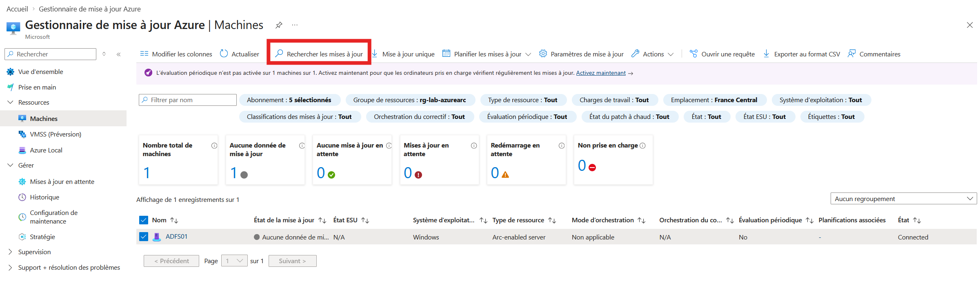980x302 pixels.
Task: Open the Système d'exploitation filter
Action: click(x=820, y=100)
